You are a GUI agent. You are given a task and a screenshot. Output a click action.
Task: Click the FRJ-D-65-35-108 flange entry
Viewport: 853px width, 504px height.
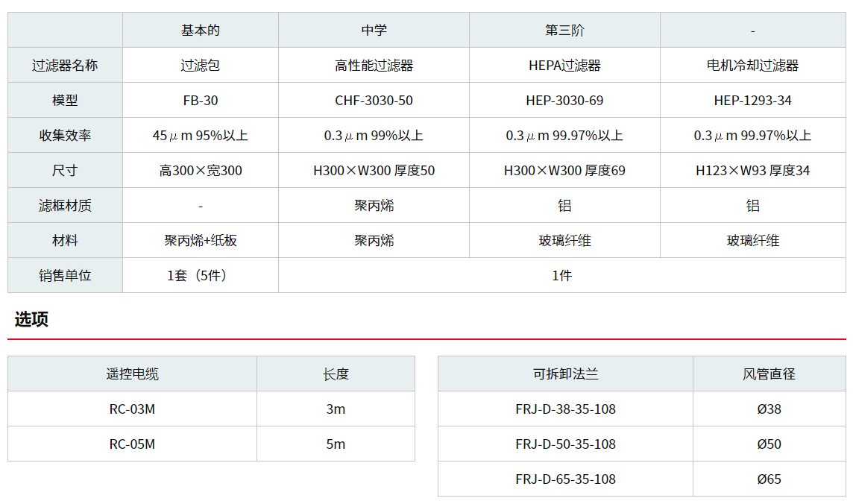click(x=565, y=479)
